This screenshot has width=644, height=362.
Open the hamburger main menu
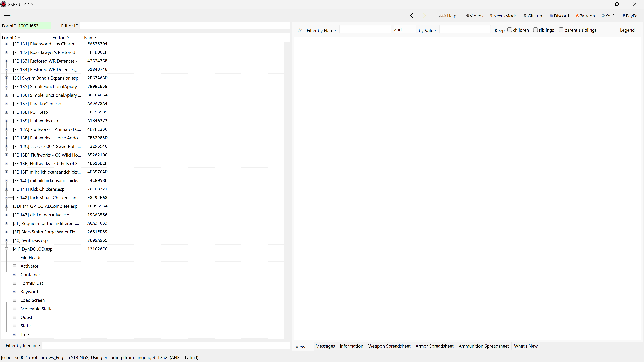pyautogui.click(x=7, y=15)
